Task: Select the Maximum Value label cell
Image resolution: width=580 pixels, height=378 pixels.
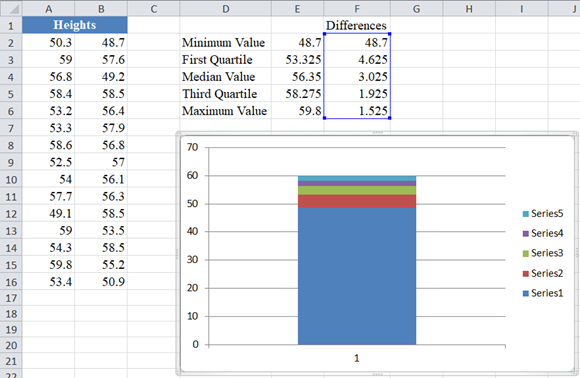Action: [226, 111]
